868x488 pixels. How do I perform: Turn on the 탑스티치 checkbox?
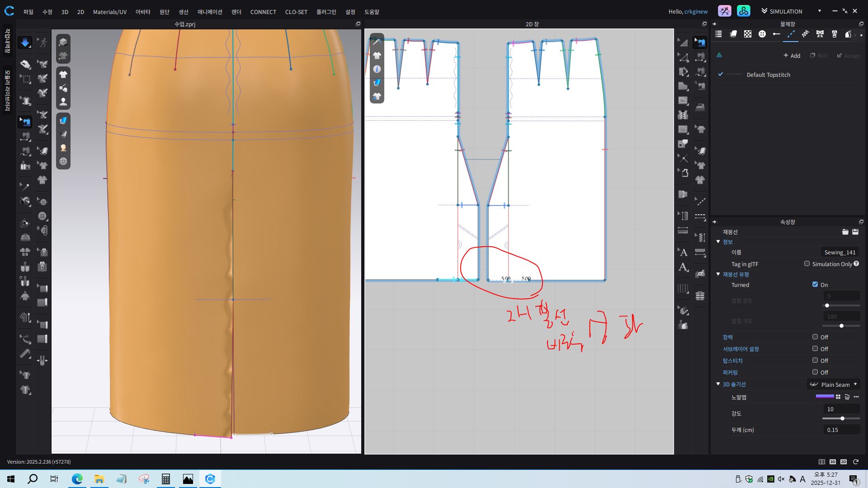815,360
